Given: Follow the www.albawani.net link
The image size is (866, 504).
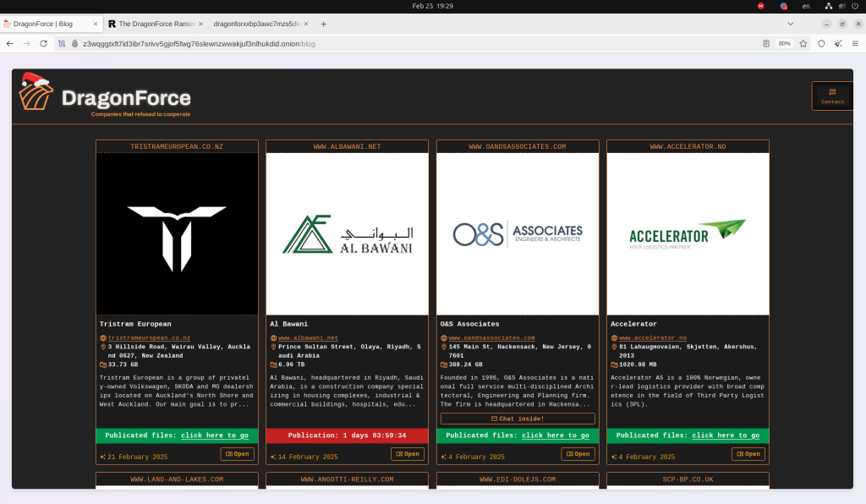Looking at the screenshot, I should [x=308, y=338].
